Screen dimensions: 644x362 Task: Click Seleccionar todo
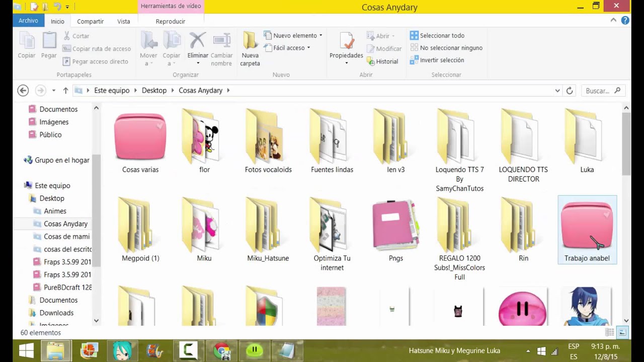(x=437, y=36)
